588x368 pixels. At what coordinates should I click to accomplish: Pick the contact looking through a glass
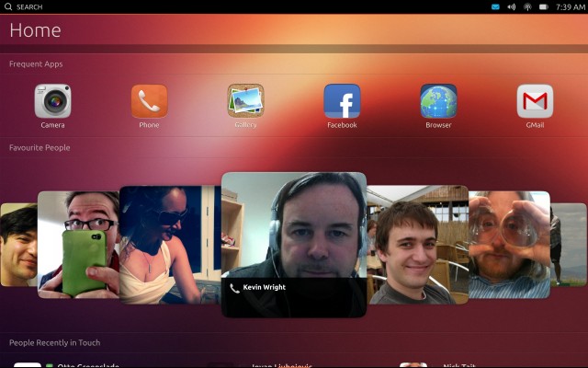click(x=510, y=244)
